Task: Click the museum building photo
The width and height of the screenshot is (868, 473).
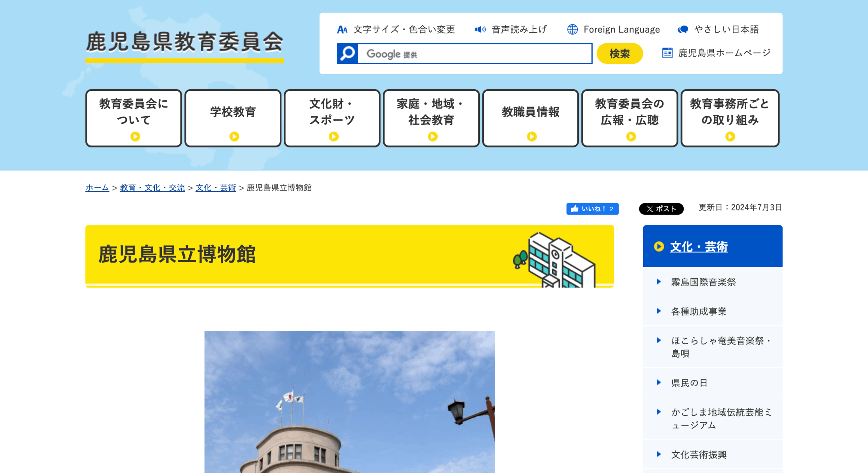Action: [x=350, y=402]
